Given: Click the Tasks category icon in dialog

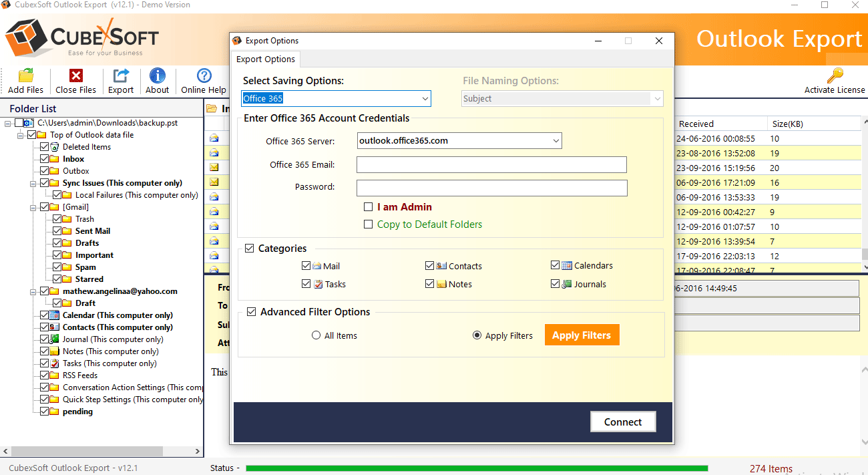Looking at the screenshot, I should (x=318, y=284).
